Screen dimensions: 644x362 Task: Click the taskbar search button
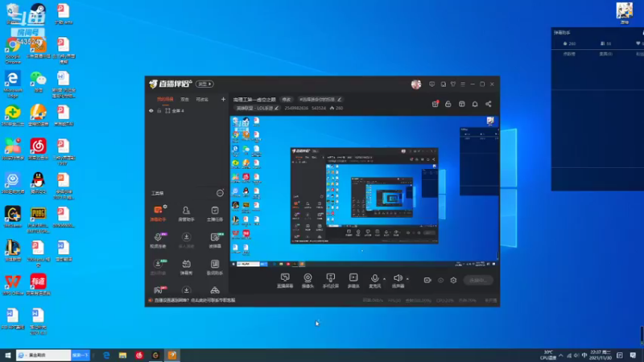(80, 355)
